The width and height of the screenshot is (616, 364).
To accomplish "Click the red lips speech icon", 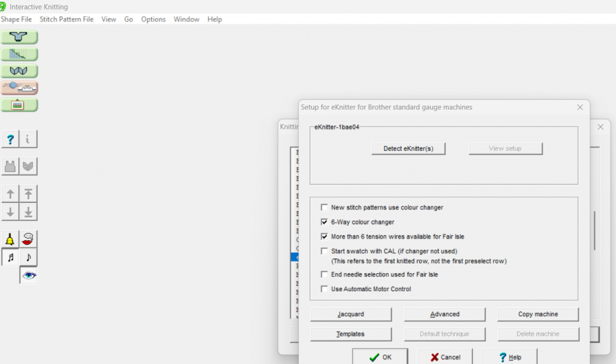I will [x=28, y=239].
